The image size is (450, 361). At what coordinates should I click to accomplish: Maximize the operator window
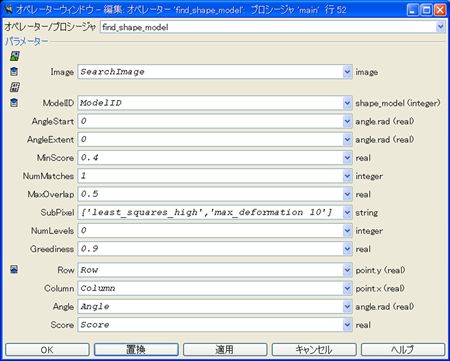point(426,10)
